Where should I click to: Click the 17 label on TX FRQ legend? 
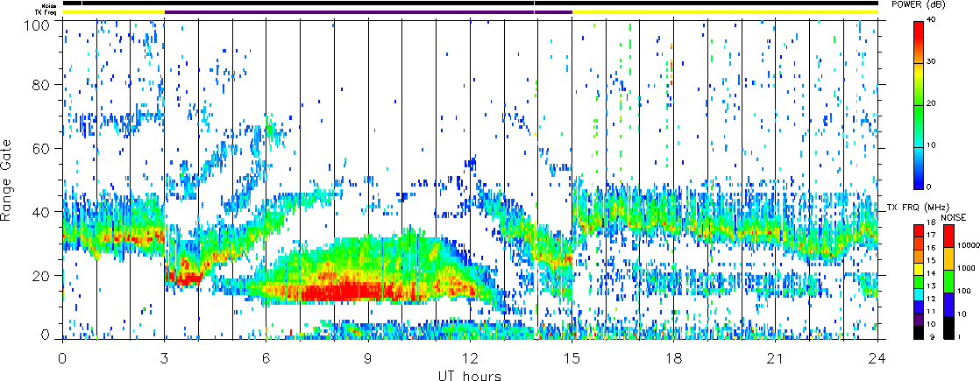click(x=931, y=235)
